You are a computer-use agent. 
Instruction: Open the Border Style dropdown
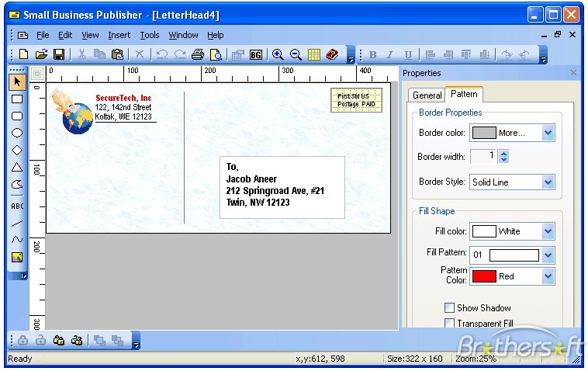click(548, 182)
